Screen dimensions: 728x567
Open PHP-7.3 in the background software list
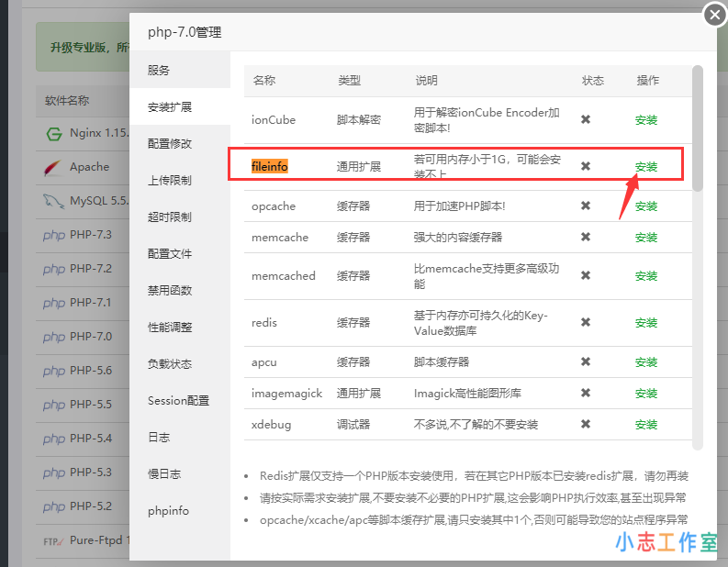pyautogui.click(x=91, y=235)
